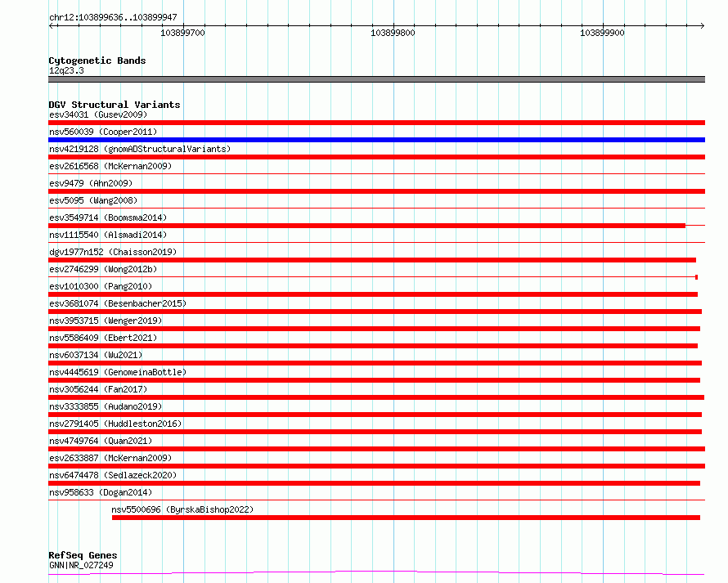The height and width of the screenshot is (583, 728).
Task: Click the GNN|NR_027249 RefSeq gene label
Action: click(x=81, y=565)
